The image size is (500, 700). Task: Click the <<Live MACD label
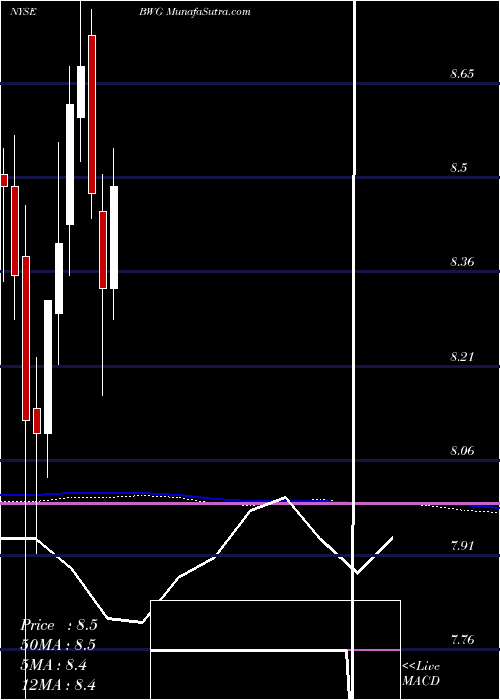[x=421, y=673]
